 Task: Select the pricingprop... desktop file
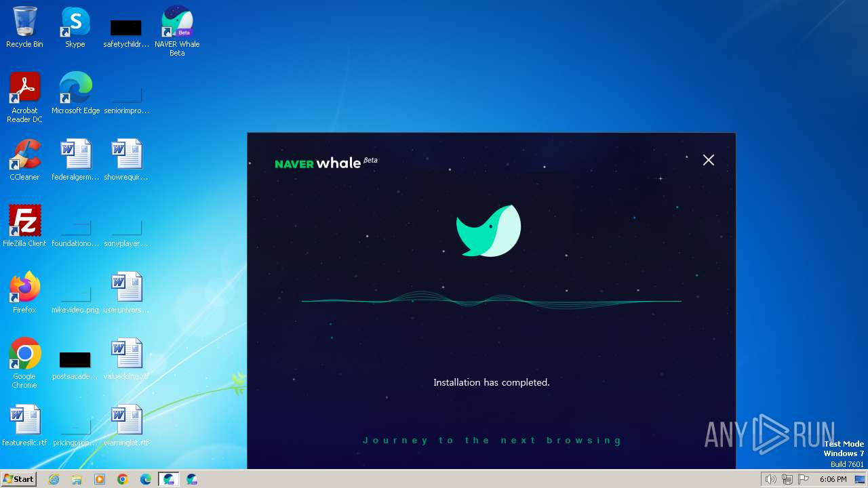75,431
